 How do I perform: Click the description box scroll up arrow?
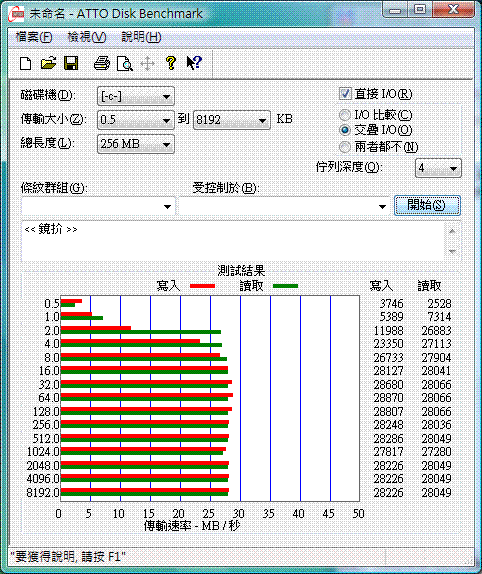point(452,231)
